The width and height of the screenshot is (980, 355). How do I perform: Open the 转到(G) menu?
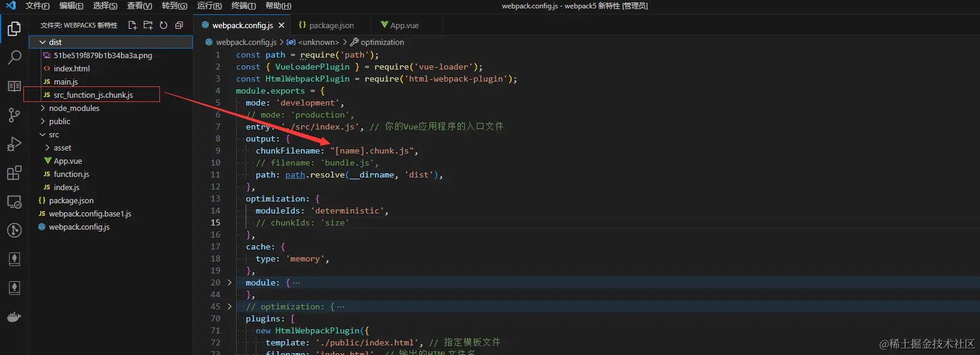174,5
